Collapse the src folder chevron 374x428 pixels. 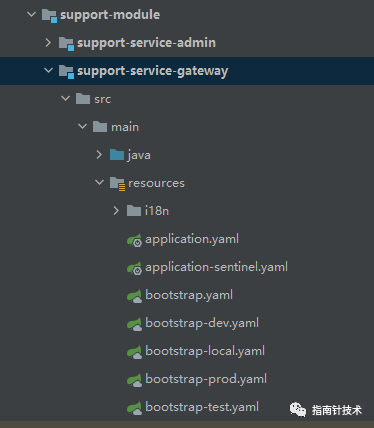(65, 98)
